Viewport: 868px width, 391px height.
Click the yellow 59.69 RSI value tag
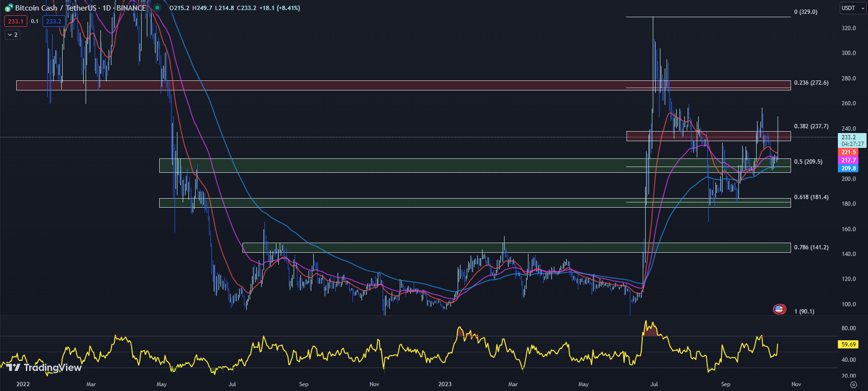[848, 345]
